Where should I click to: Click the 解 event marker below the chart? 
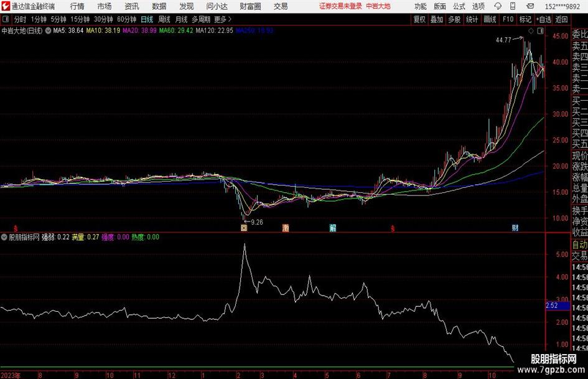click(x=333, y=228)
